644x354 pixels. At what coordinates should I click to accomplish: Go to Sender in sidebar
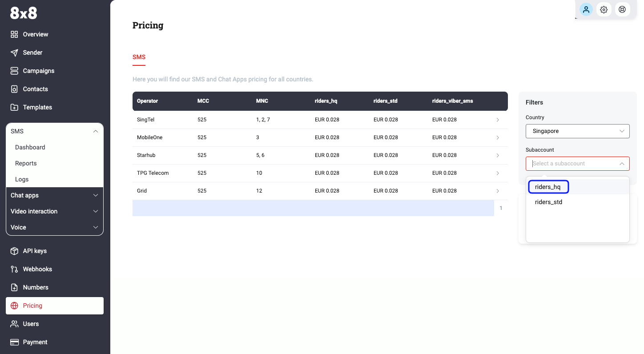[32, 52]
